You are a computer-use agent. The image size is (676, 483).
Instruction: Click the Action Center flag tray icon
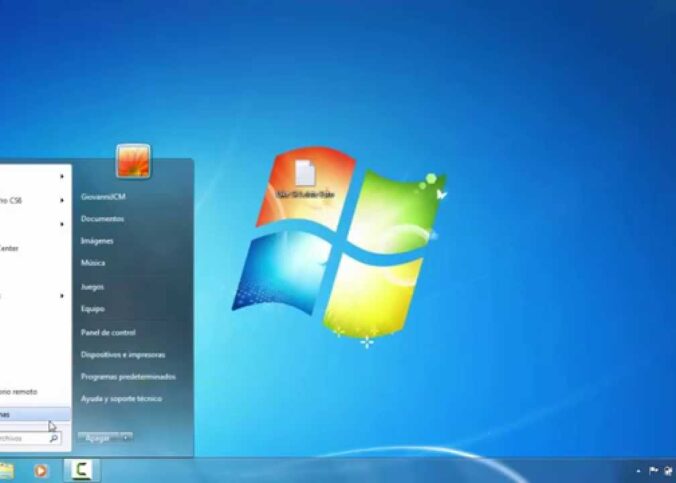654,471
